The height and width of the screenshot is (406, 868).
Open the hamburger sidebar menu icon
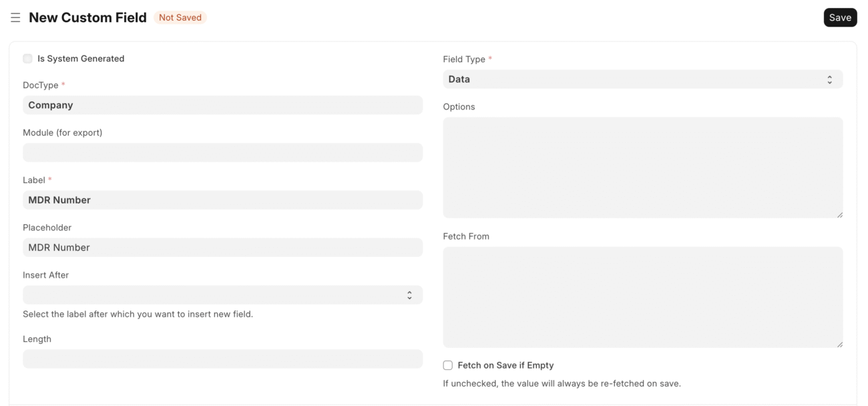coord(15,18)
